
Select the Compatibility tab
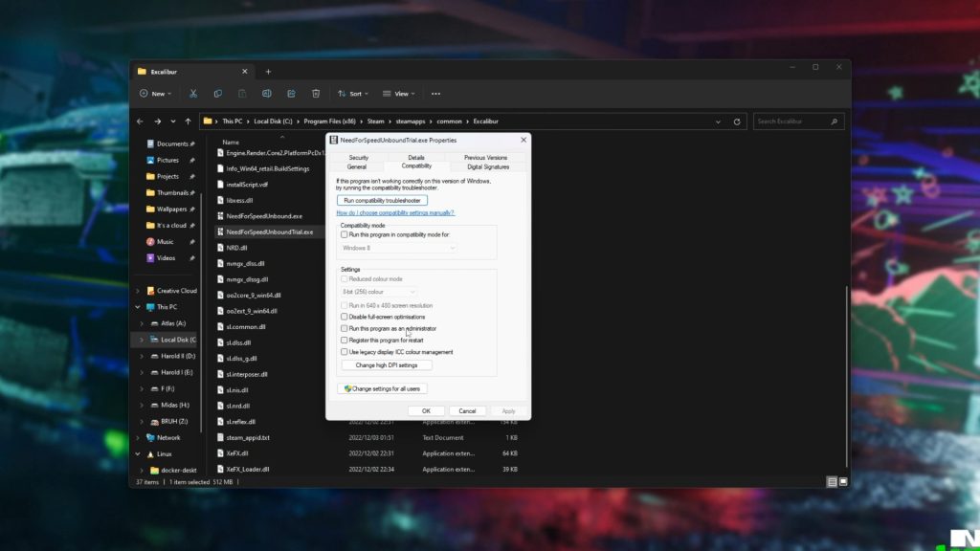[x=416, y=166]
